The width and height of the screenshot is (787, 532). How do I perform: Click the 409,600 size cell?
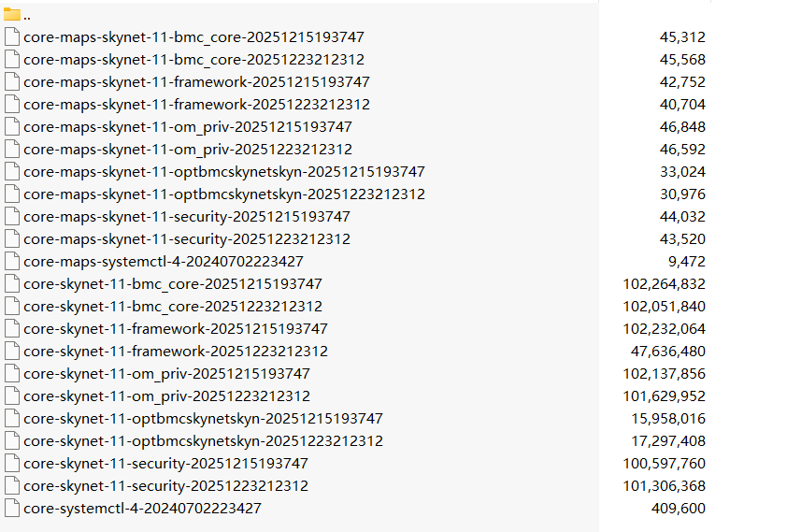coord(678,509)
